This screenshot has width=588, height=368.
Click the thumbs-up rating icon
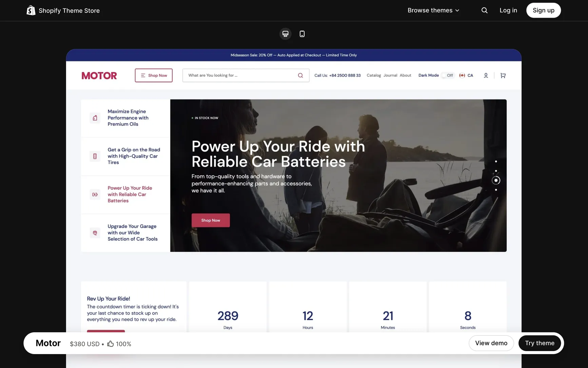pyautogui.click(x=110, y=344)
